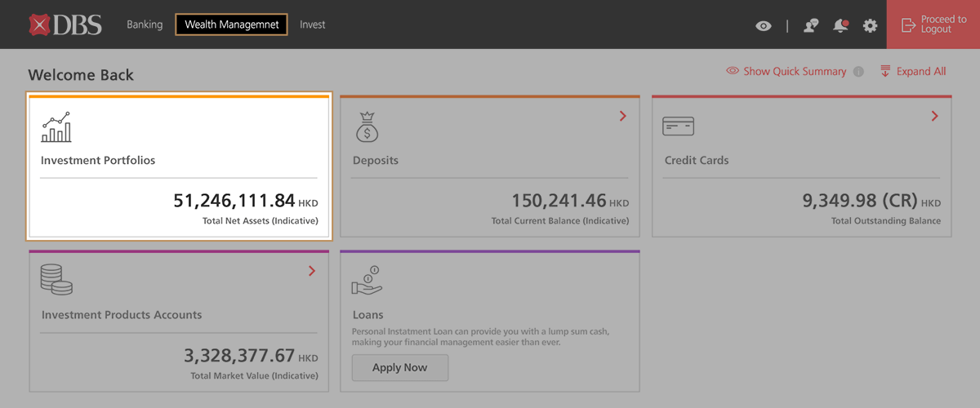Open the settings gear
This screenshot has width=980, height=408.
pos(870,25)
